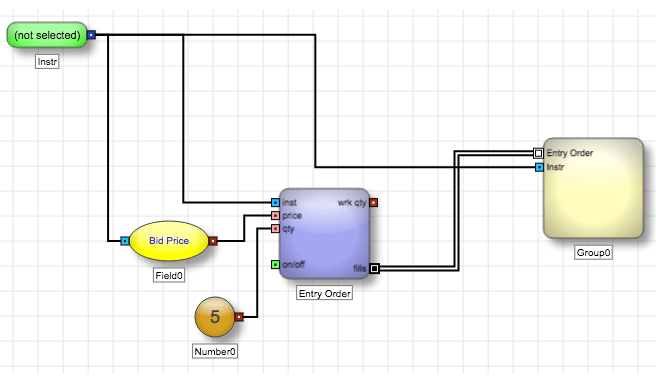Click the Group0 label
The width and height of the screenshot is (656, 382).
click(x=593, y=252)
